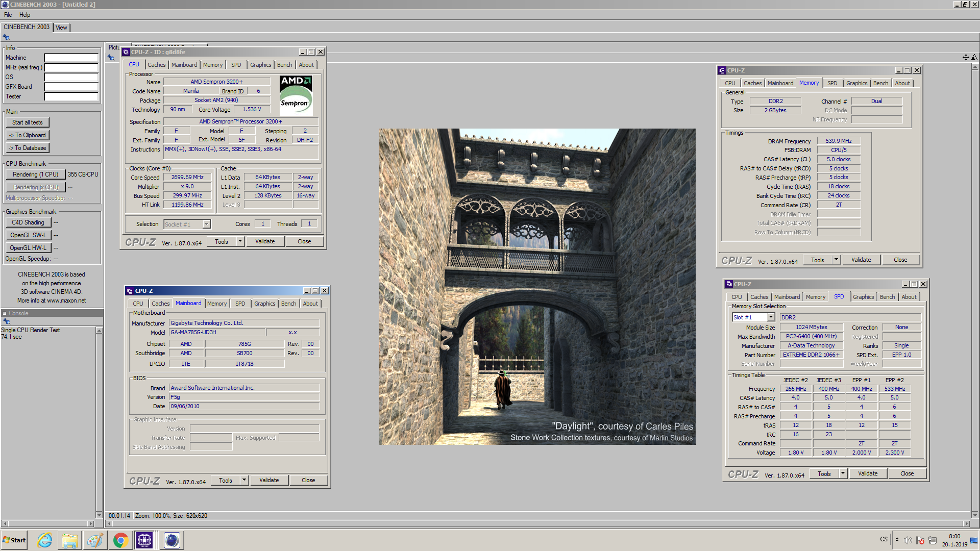This screenshot has height=551, width=980.
Task: Click the Single CPU Render Test console line
Action: click(x=31, y=331)
